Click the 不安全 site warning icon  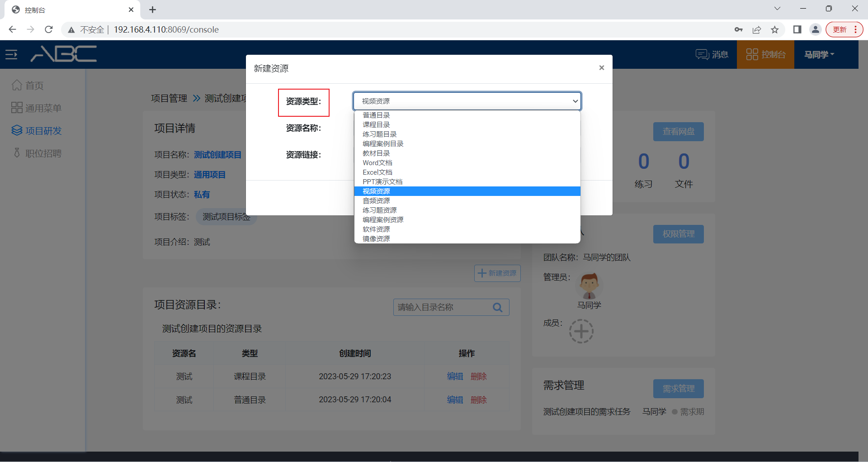pyautogui.click(x=71, y=30)
